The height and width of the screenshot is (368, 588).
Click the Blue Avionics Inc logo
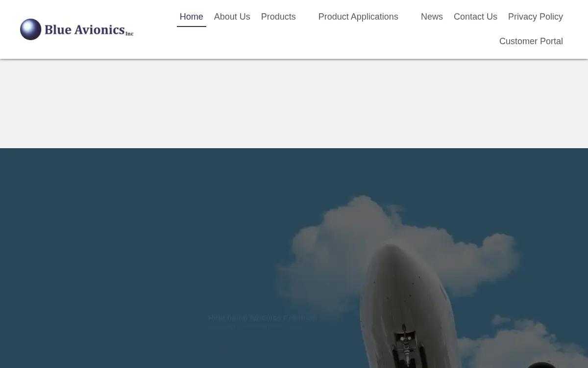(x=77, y=29)
